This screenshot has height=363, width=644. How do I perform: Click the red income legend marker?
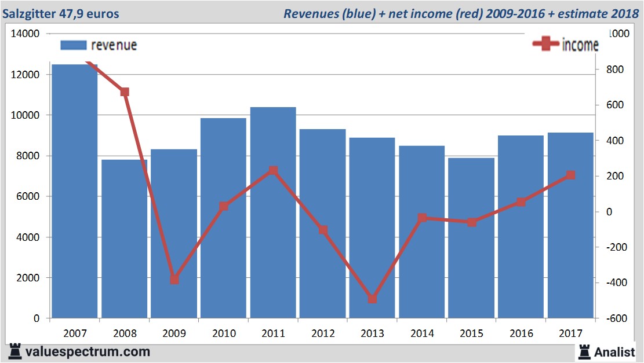pyautogui.click(x=545, y=43)
